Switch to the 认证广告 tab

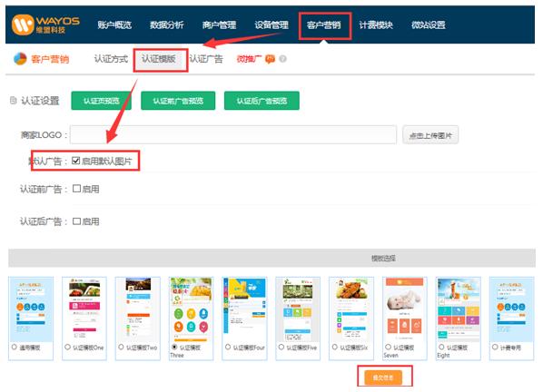pos(206,59)
